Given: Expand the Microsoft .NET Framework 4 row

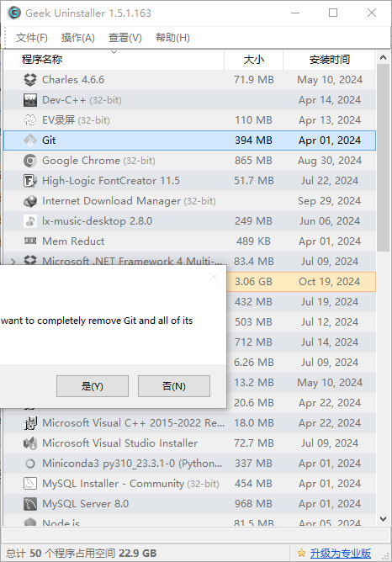Looking at the screenshot, I should click(x=13, y=262).
